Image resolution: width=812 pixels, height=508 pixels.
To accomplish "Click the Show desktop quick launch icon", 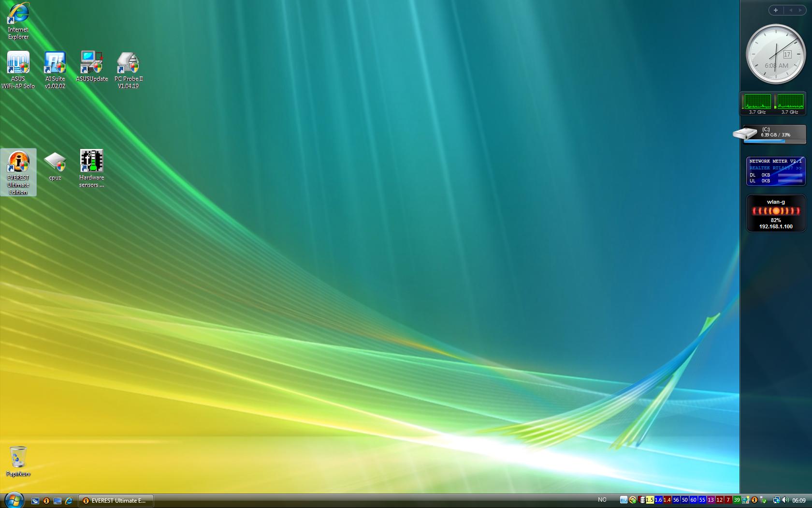I will click(x=58, y=501).
